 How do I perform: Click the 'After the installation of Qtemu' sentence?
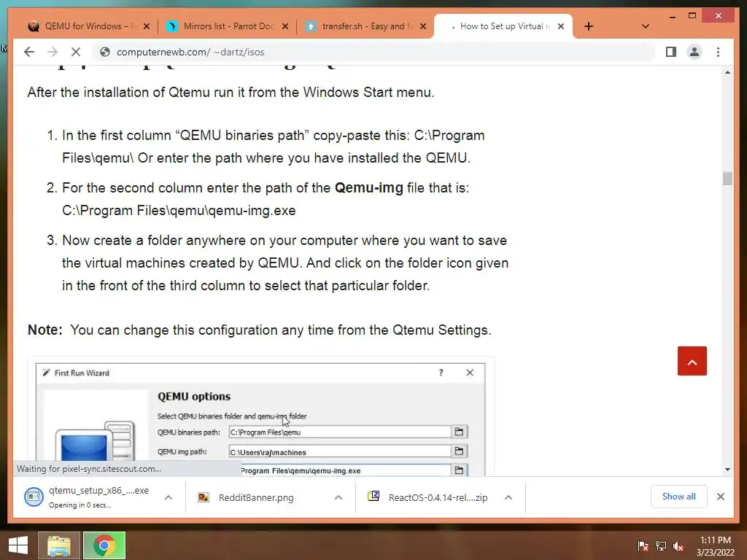tap(231, 92)
